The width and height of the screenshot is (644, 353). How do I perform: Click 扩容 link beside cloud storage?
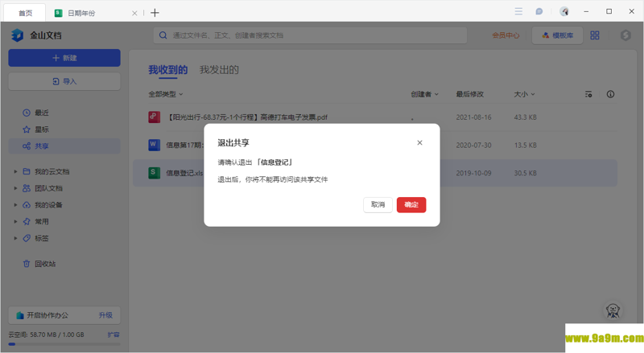point(114,335)
